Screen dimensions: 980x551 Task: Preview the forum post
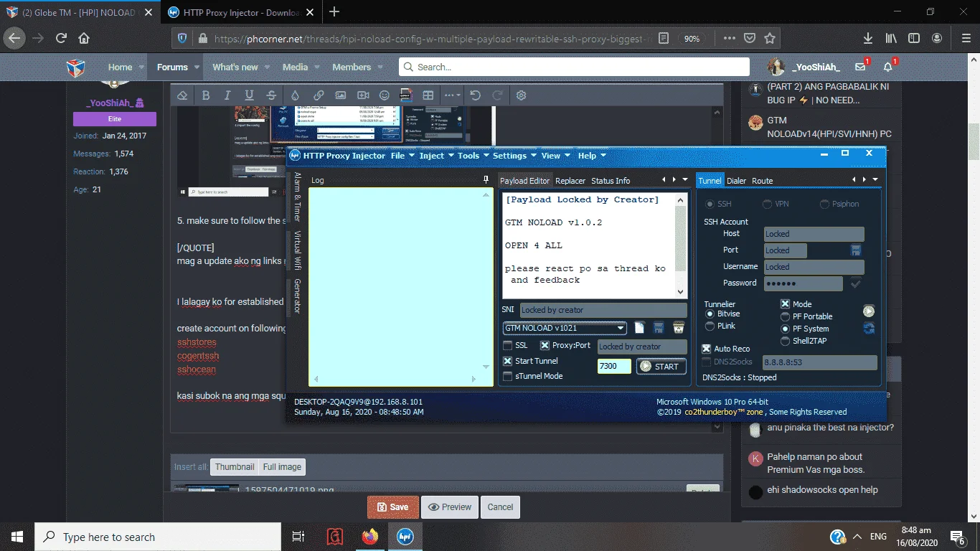(451, 507)
